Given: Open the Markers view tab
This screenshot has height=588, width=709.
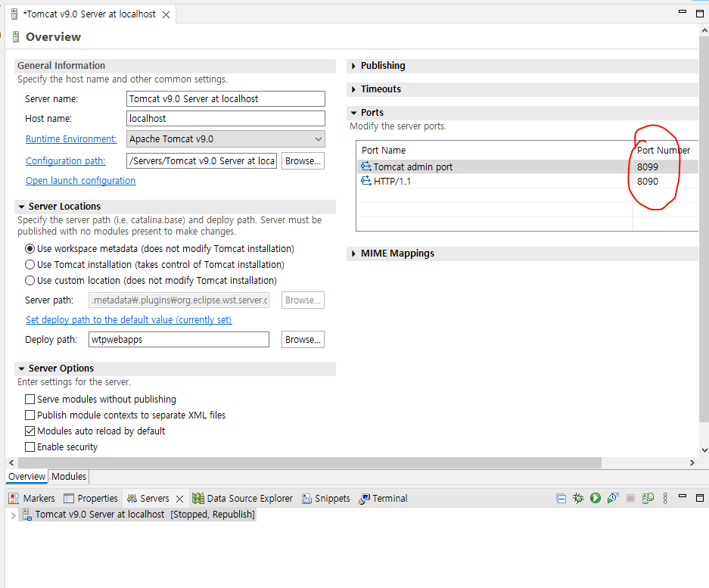Looking at the screenshot, I should 32,499.
